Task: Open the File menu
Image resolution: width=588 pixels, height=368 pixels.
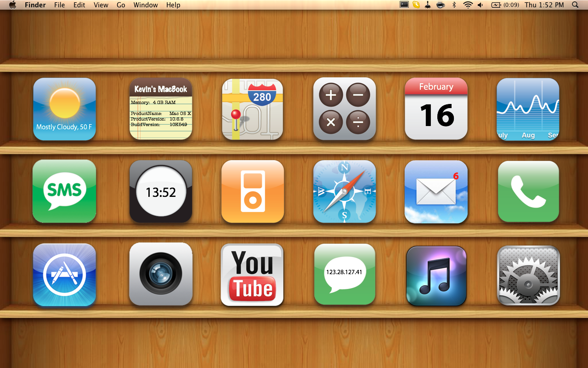Action: pos(59,5)
